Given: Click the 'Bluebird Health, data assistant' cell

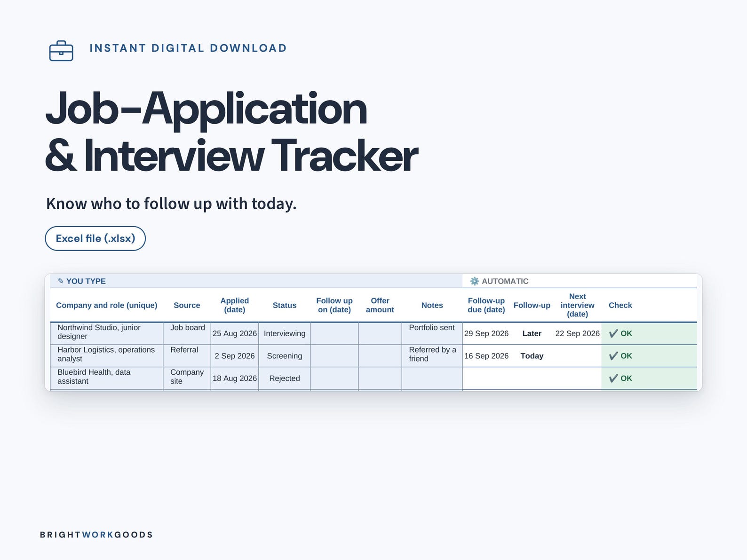Looking at the screenshot, I should 107,379.
